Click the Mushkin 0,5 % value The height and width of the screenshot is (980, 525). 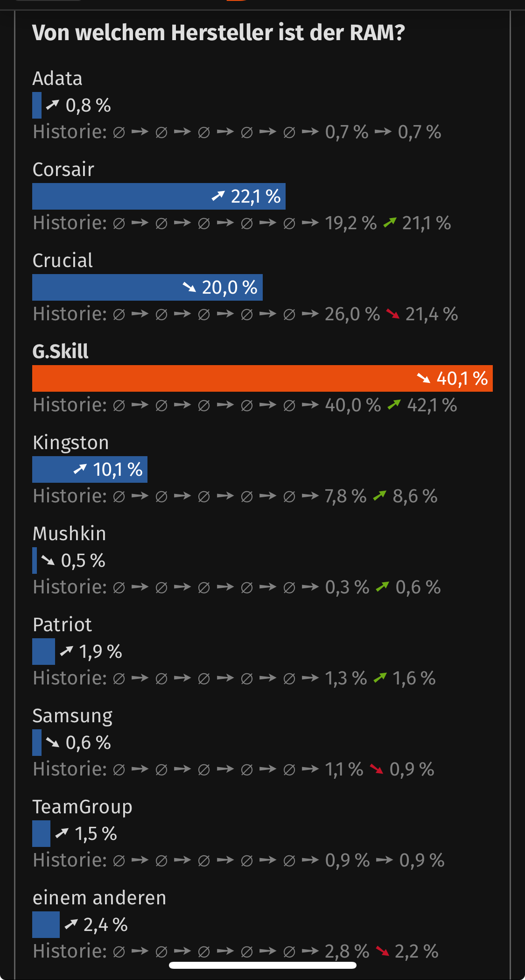tap(83, 560)
